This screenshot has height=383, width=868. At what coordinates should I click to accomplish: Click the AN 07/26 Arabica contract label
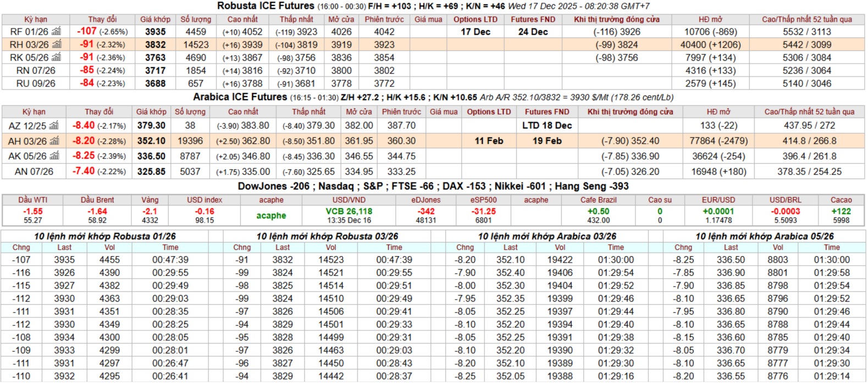point(34,171)
